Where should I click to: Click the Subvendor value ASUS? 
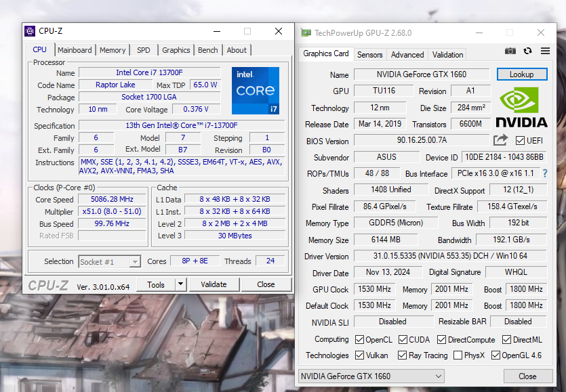click(386, 157)
